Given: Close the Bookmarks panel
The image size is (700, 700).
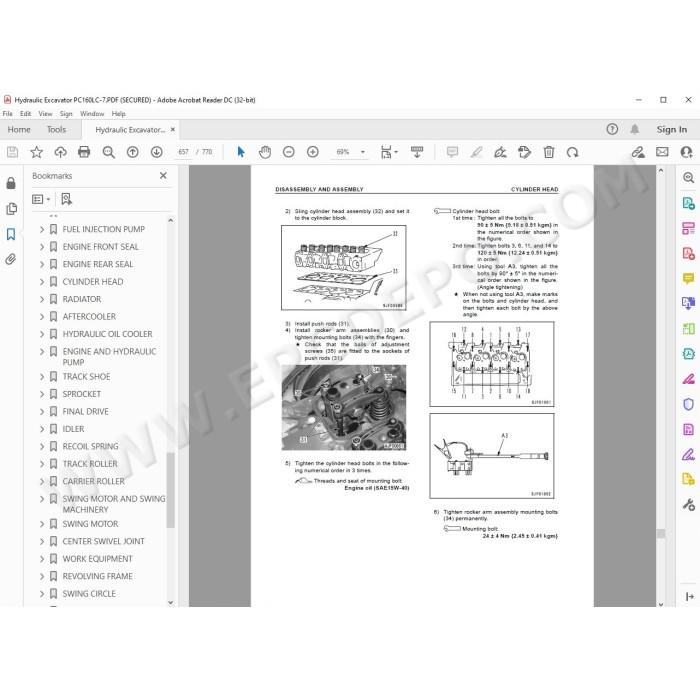Looking at the screenshot, I should point(163,175).
